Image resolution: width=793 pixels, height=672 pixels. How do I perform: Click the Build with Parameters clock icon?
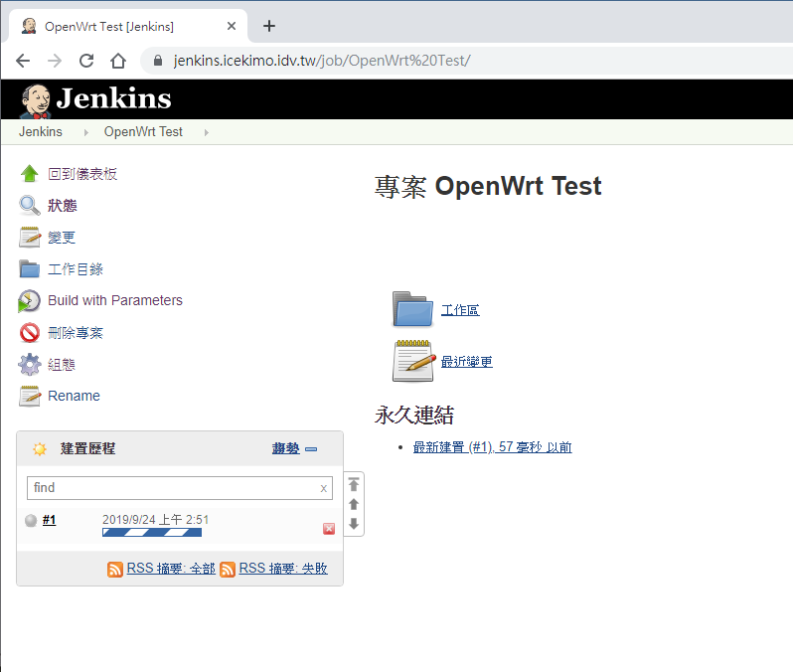[x=30, y=300]
